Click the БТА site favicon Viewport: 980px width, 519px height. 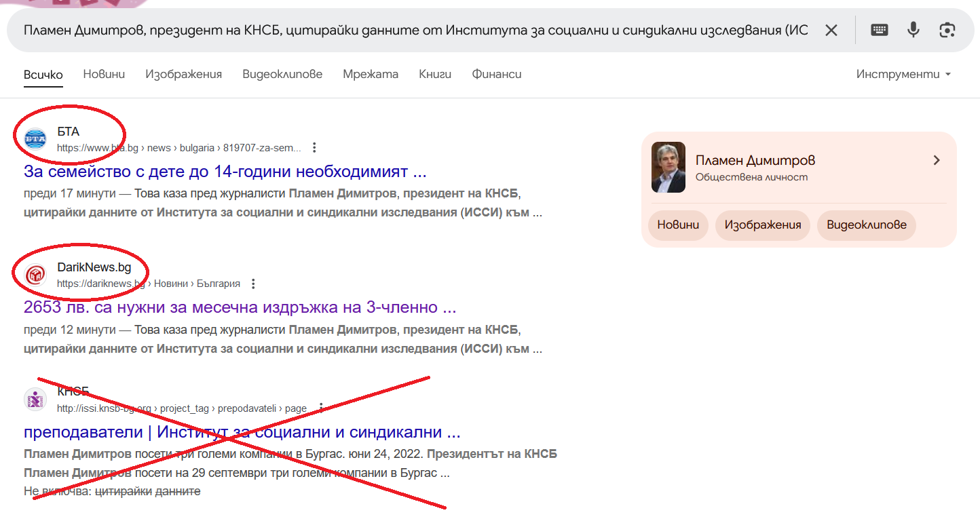coord(34,139)
